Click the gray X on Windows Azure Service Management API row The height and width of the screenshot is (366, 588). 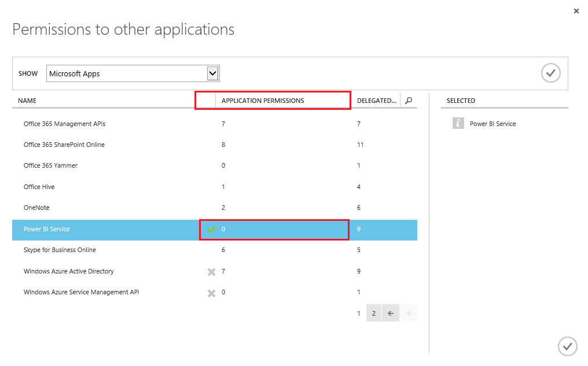pyautogui.click(x=211, y=293)
